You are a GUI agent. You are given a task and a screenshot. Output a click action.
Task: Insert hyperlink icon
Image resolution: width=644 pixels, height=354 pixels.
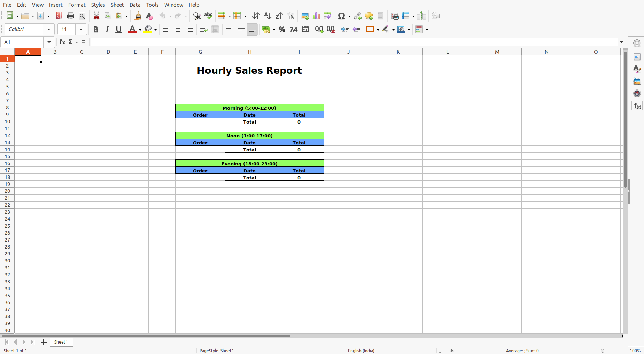(x=357, y=16)
